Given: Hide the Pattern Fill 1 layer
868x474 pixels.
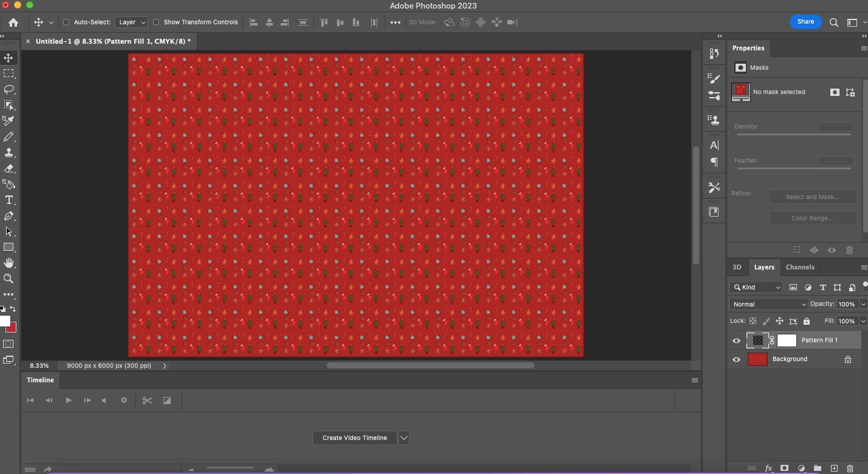Looking at the screenshot, I should coord(736,340).
